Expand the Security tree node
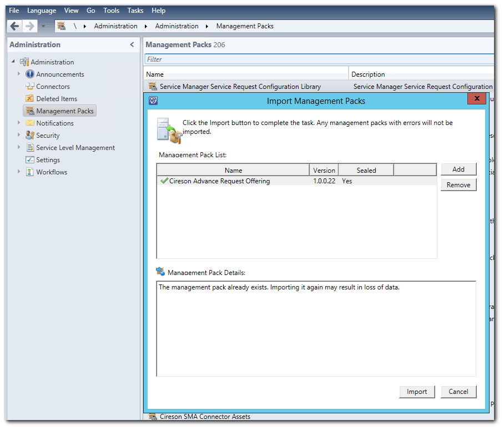Viewport: 504px width, 430px height. (x=19, y=135)
